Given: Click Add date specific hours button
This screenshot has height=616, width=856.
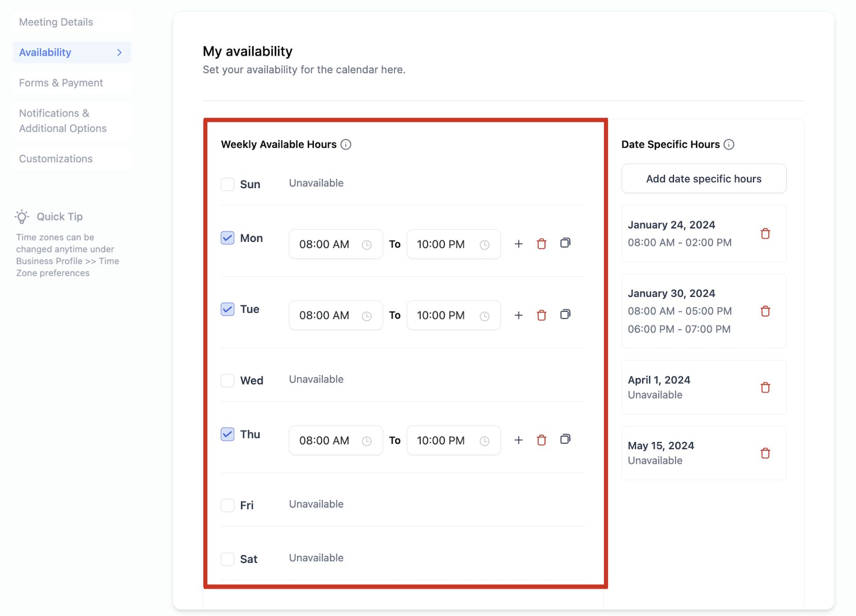Looking at the screenshot, I should 704,178.
